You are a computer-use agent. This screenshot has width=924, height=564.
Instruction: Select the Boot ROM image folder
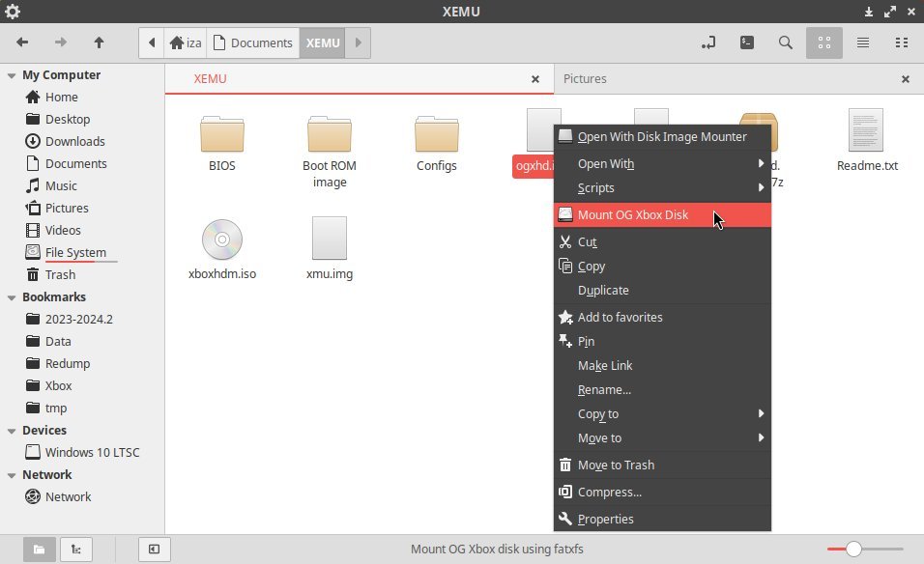(330, 152)
